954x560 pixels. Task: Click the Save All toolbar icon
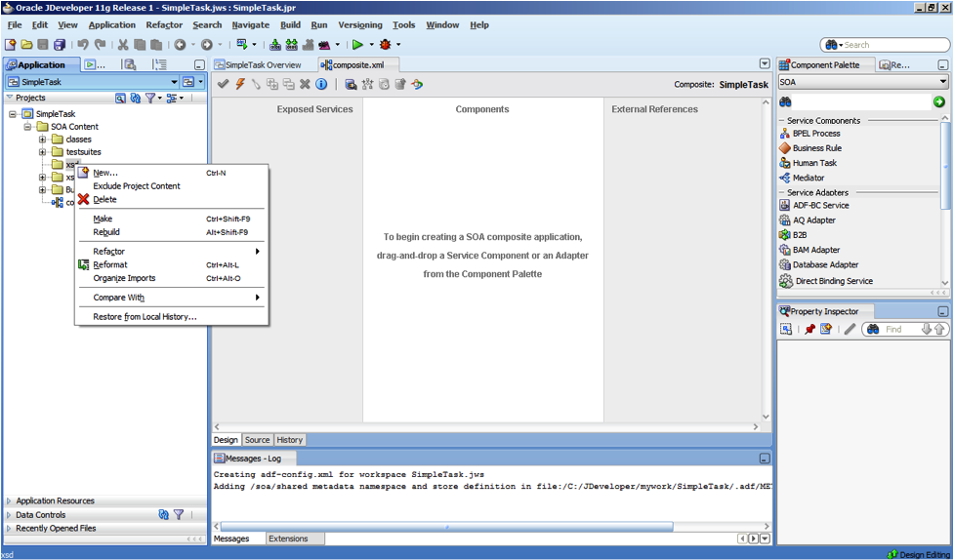click(60, 45)
